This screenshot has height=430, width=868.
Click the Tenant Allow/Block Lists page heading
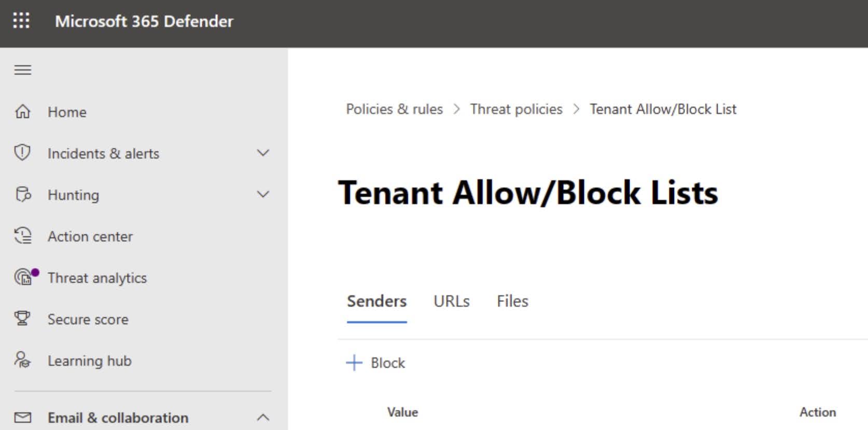528,193
